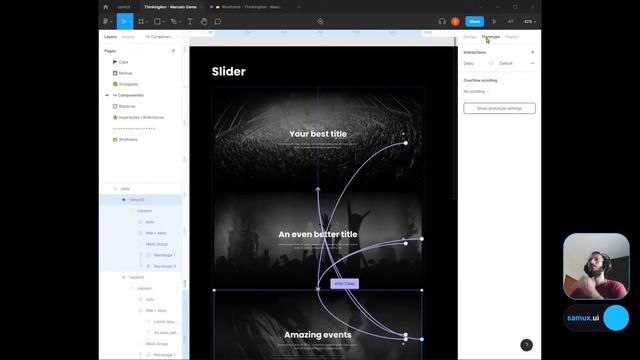Open the Figma main menu icon

[106, 22]
